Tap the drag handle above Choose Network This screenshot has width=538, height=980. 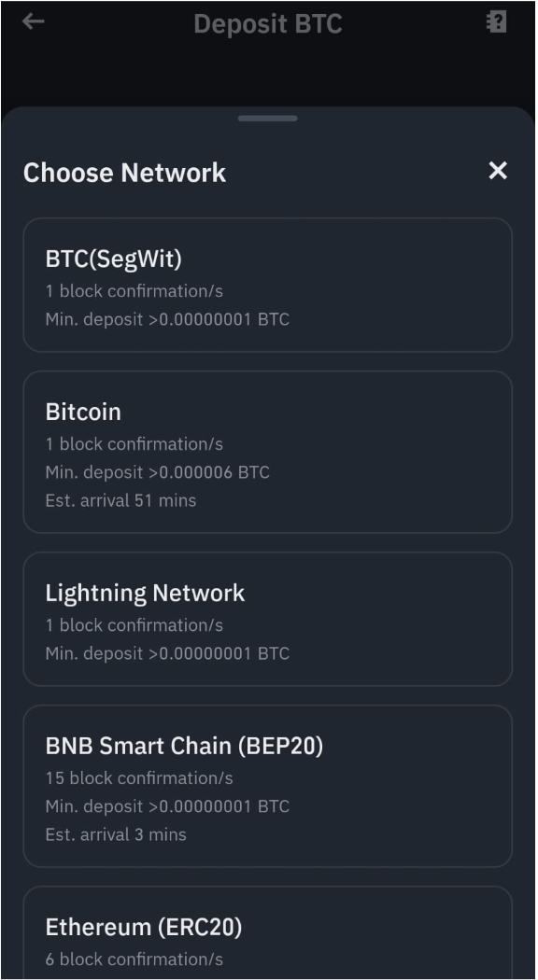pyautogui.click(x=269, y=119)
